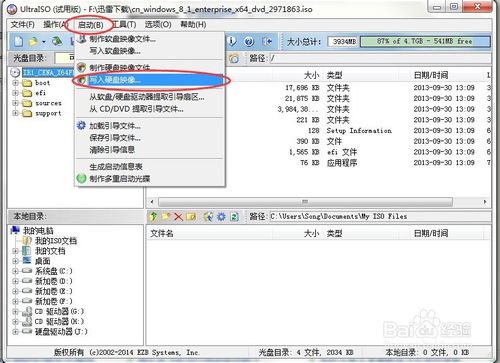The height and width of the screenshot is (363, 500).
Task: Choose 保存引导文件... menu entry
Action: pyautogui.click(x=150, y=138)
